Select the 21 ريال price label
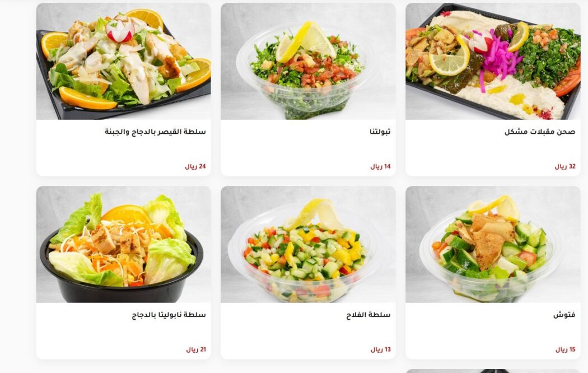This screenshot has width=588, height=373. 196,349
